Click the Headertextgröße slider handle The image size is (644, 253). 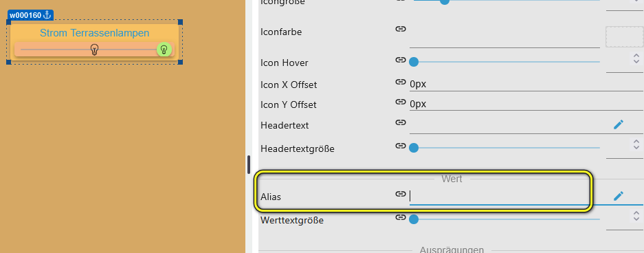pos(414,148)
